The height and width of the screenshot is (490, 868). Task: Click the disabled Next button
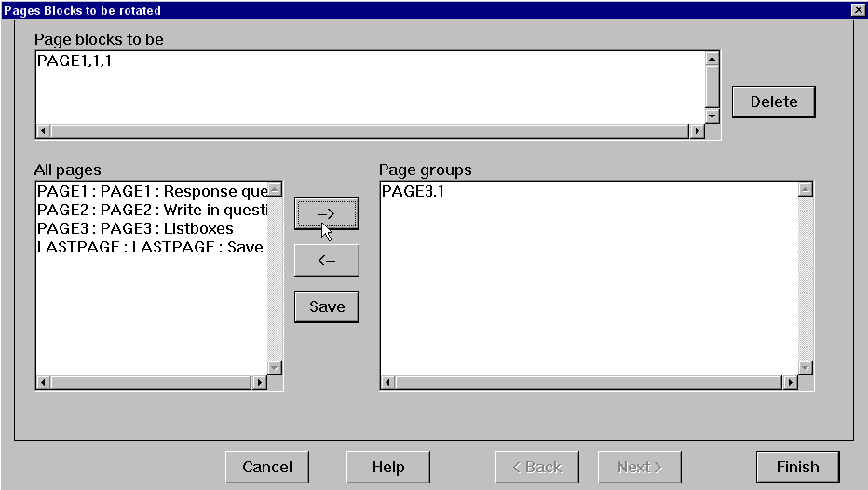(x=640, y=468)
